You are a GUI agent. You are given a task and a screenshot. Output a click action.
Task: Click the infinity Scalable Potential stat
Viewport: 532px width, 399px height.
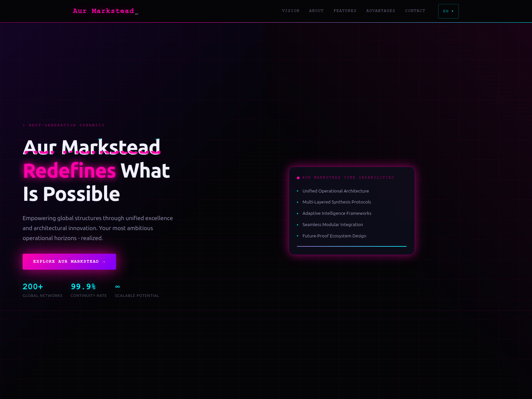pyautogui.click(x=137, y=290)
